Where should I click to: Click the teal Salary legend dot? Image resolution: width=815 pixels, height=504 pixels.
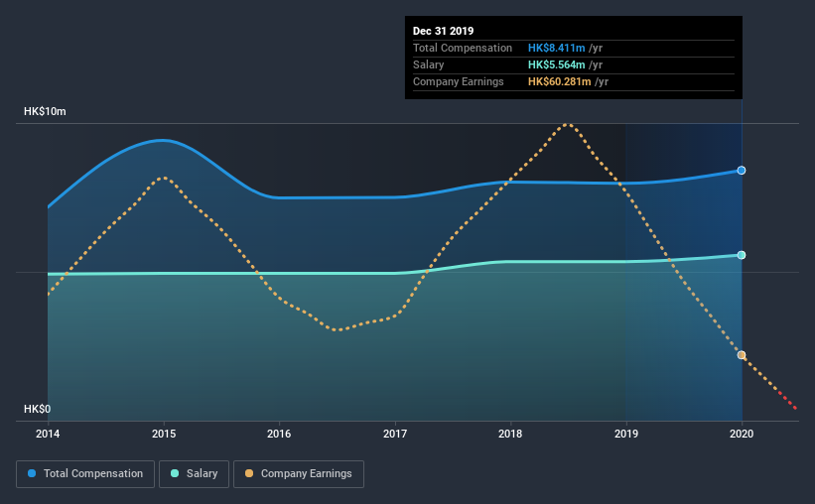(175, 473)
